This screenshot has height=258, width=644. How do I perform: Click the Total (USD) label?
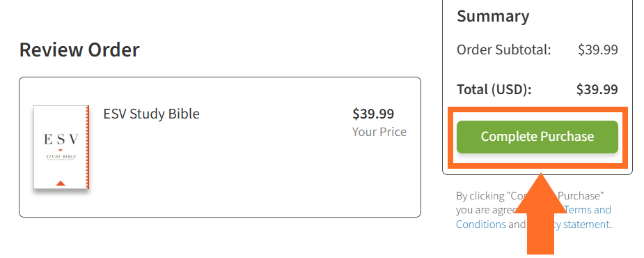pyautogui.click(x=494, y=89)
